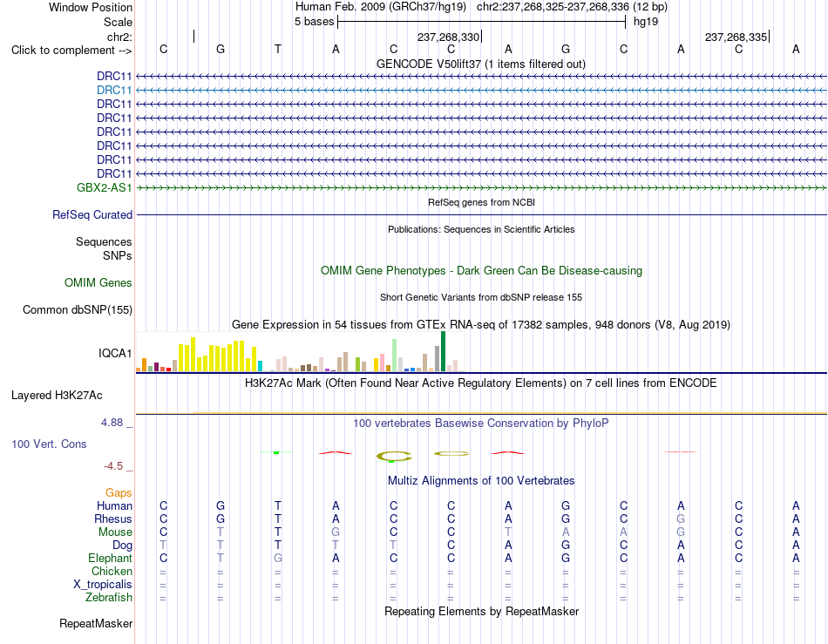Select the Human alignment row label

coord(114,505)
